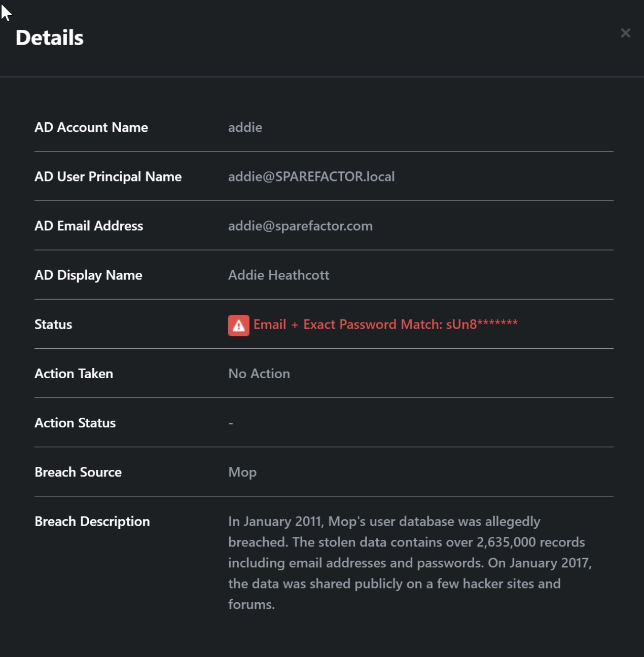Click the Breach Source field label
The image size is (644, 657).
pos(78,472)
